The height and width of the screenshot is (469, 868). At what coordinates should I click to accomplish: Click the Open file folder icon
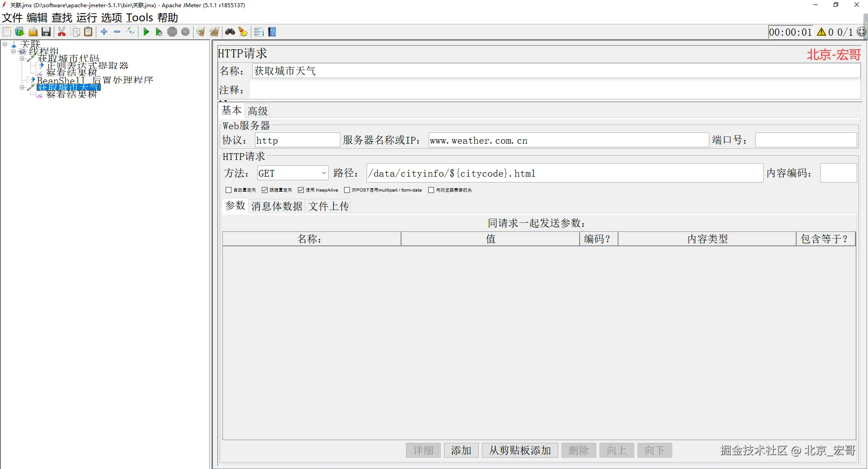[33, 32]
